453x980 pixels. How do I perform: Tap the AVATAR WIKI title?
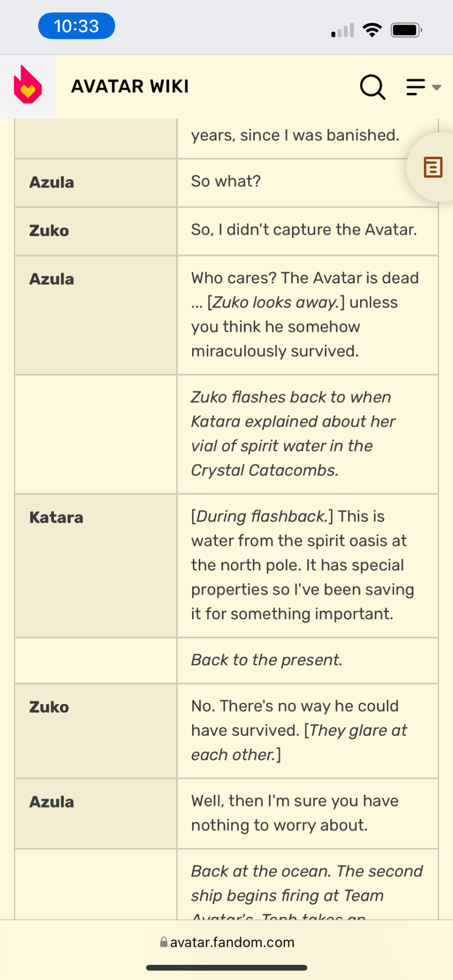point(130,86)
